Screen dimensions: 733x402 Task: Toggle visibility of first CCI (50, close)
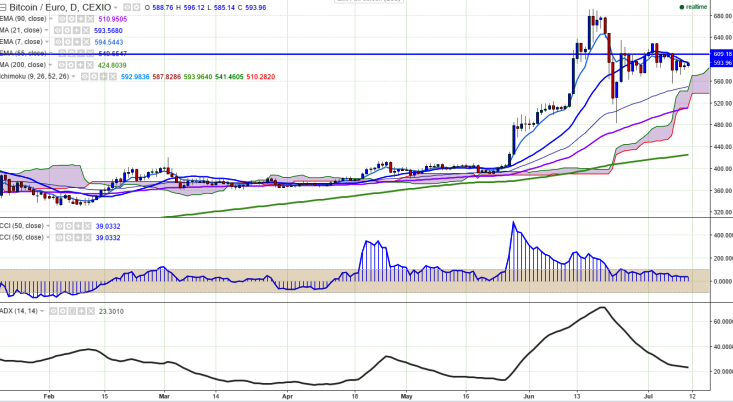click(x=59, y=226)
